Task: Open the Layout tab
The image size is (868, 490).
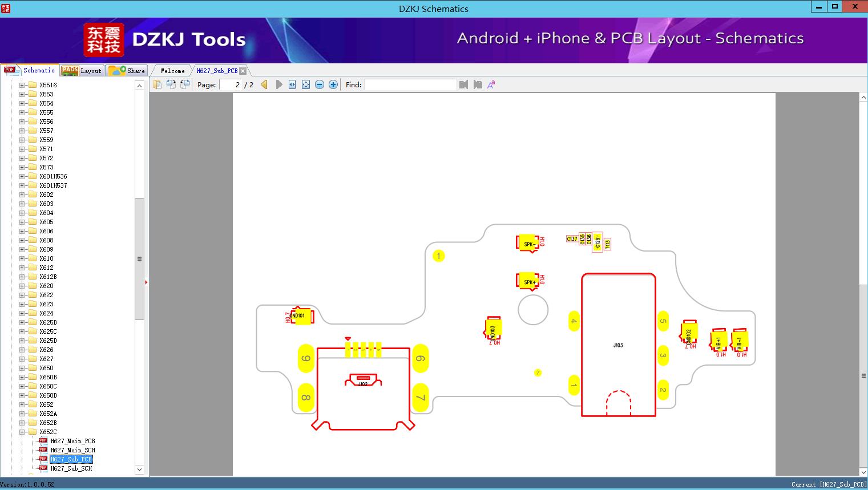Action: point(82,70)
